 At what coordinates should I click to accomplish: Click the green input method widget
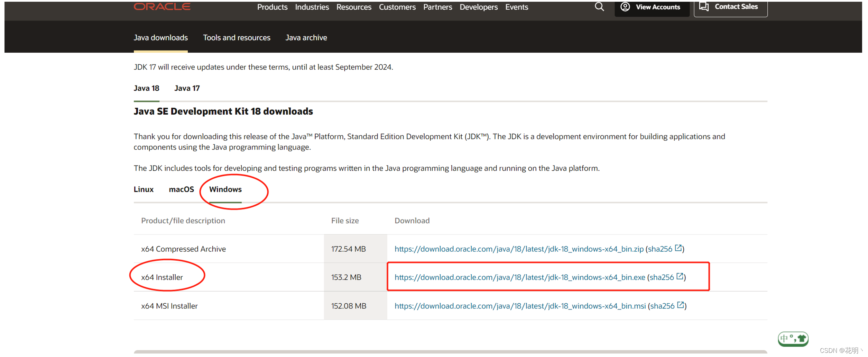pyautogui.click(x=793, y=339)
